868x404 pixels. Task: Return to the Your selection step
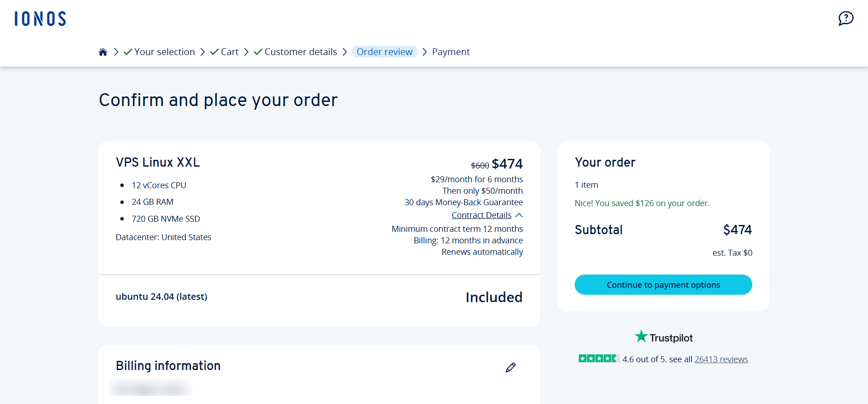164,52
